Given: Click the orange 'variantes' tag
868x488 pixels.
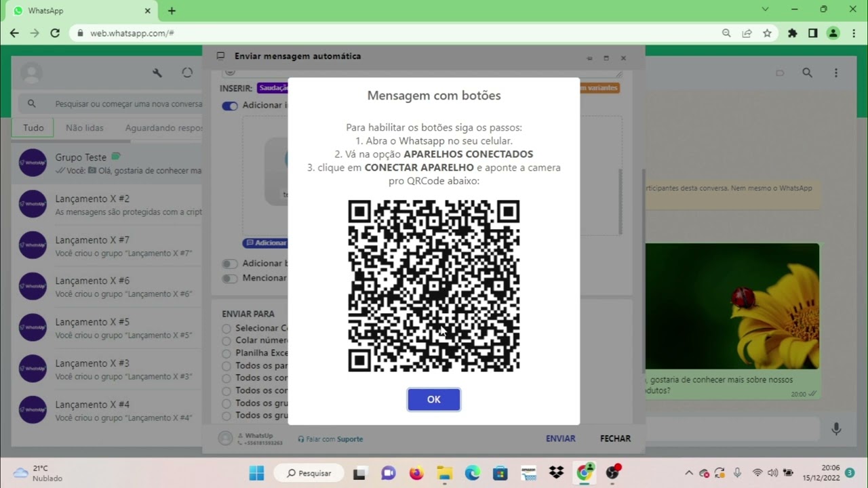Looking at the screenshot, I should [x=599, y=88].
